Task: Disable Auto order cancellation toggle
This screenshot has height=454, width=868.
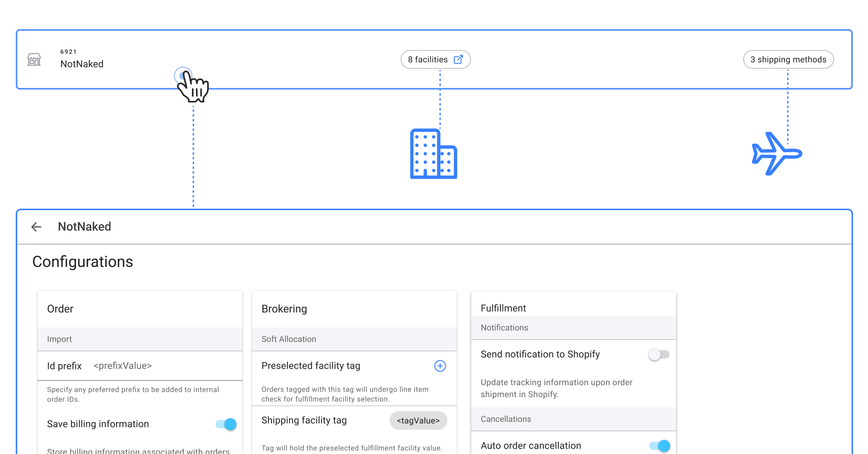Action: pos(659,445)
